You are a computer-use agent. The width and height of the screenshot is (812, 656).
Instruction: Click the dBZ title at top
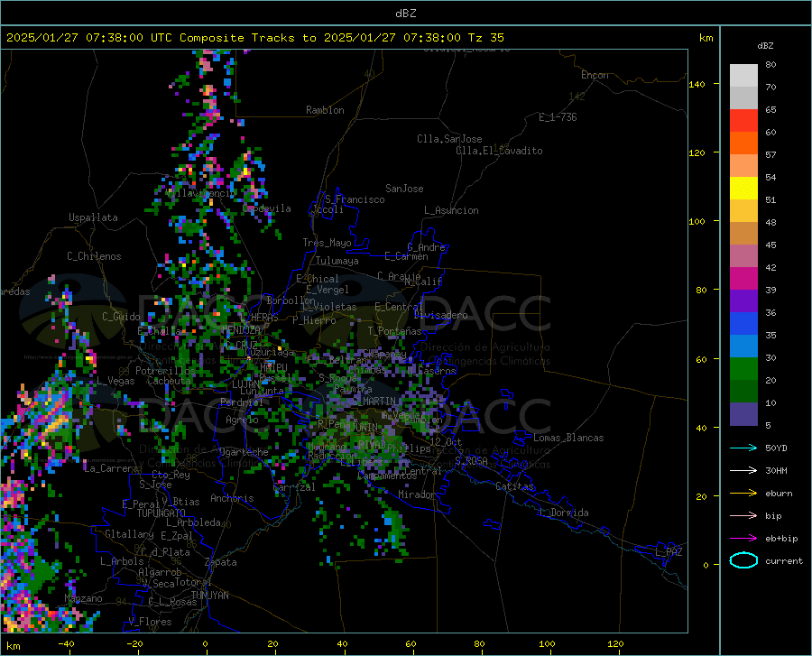(x=405, y=14)
